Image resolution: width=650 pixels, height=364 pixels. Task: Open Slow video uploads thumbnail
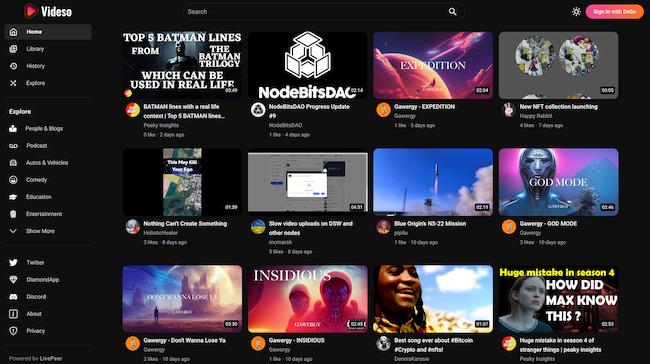click(308, 182)
